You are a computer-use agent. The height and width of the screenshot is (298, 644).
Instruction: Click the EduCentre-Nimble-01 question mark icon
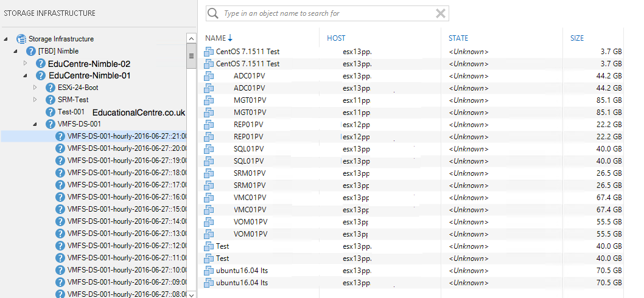pos(41,75)
